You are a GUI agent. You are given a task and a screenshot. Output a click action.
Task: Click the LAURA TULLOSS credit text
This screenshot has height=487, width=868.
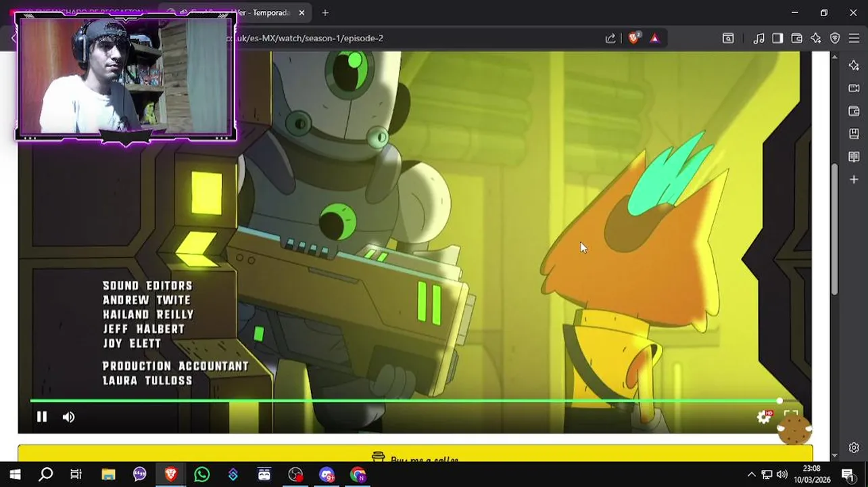pos(147,381)
